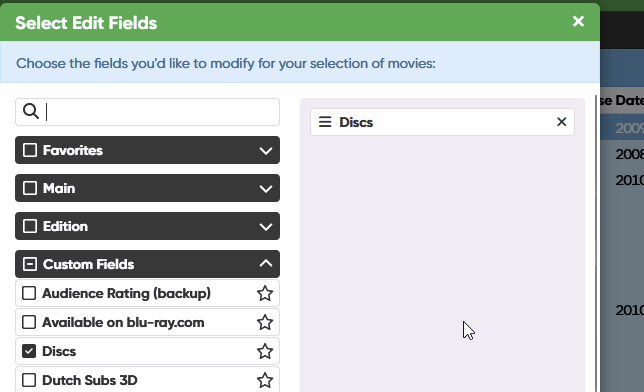
Task: Toggle the Custom Fields group checkbox
Action: 30,264
